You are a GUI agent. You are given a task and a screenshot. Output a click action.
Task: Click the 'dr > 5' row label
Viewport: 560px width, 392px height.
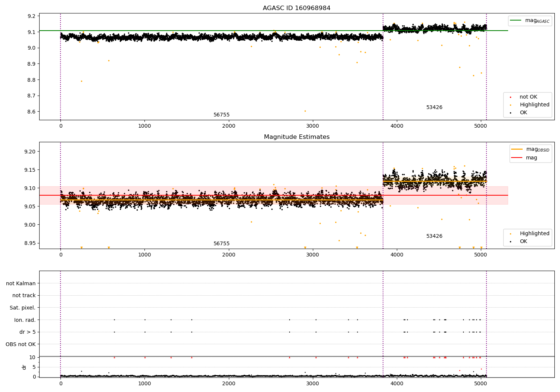[28, 332]
